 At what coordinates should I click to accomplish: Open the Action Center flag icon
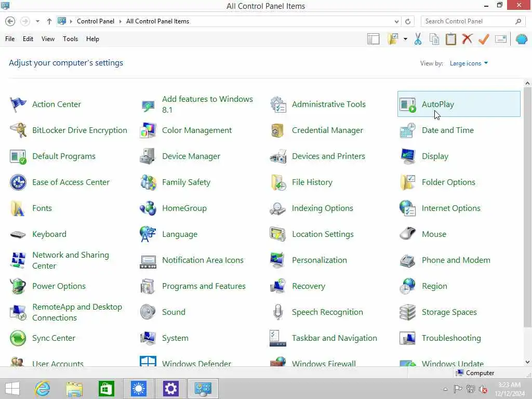[18, 104]
